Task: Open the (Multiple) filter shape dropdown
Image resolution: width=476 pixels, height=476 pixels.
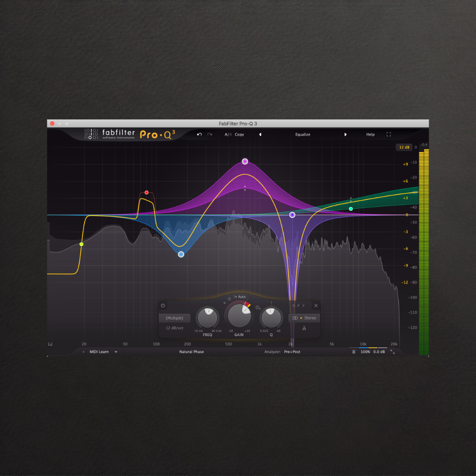Action: point(174,318)
